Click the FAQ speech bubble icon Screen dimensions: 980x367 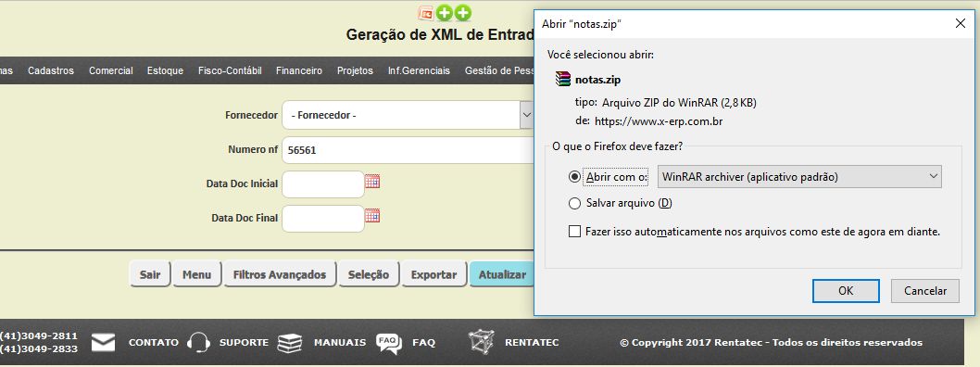pyautogui.click(x=388, y=343)
